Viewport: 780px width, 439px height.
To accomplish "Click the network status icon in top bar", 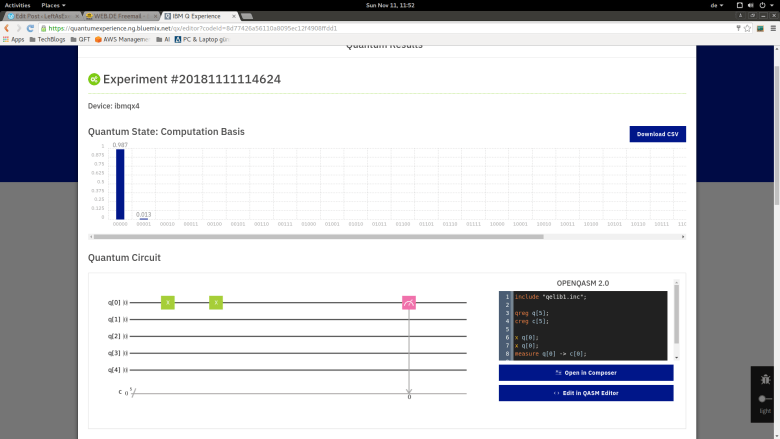I will point(740,5).
